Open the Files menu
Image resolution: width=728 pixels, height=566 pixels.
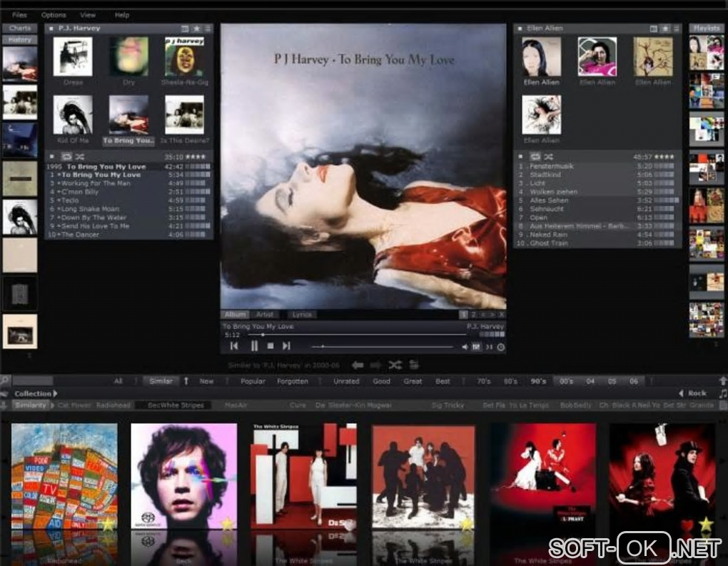[x=19, y=15]
